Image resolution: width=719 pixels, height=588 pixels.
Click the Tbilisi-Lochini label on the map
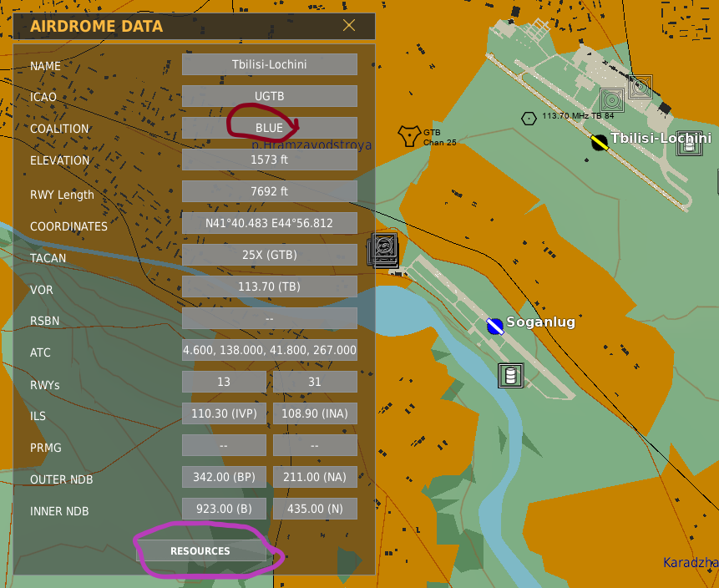click(x=661, y=138)
